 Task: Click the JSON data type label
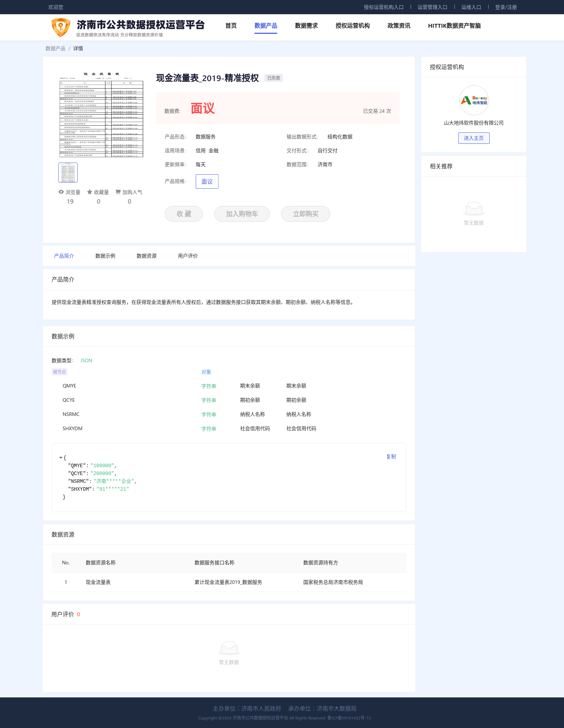(86, 360)
